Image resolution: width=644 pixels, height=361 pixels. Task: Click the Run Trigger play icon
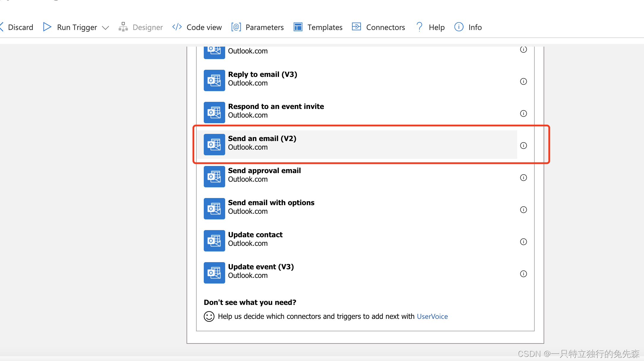click(x=47, y=27)
